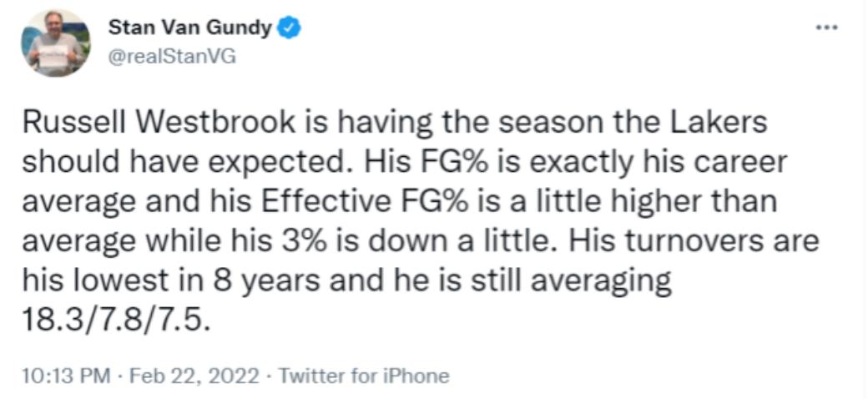
Task: Open the three-dot more options menu
Action: [828, 27]
